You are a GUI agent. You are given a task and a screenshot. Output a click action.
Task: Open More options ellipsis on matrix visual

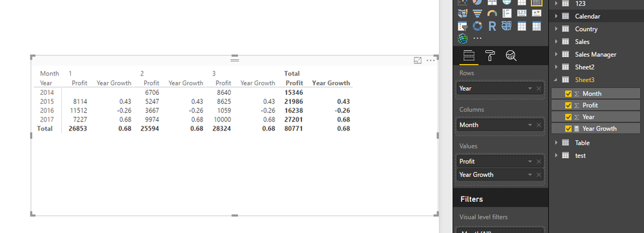(431, 61)
